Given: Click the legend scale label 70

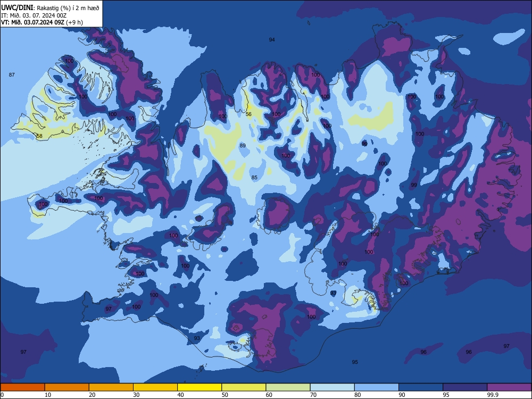Looking at the screenshot, I should [313, 395].
